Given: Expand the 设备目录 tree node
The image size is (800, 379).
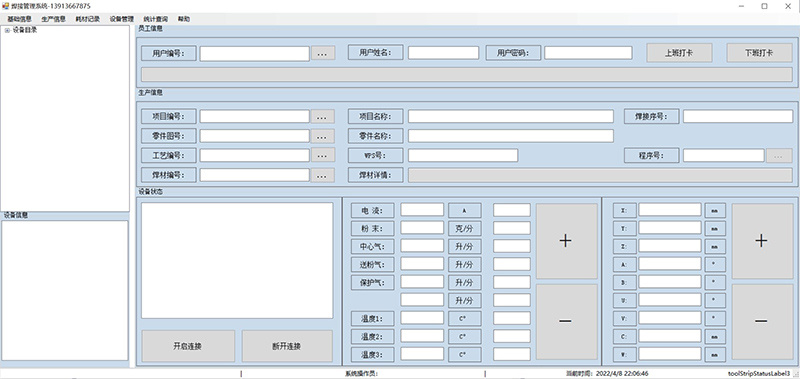Looking at the screenshot, I should [7, 30].
